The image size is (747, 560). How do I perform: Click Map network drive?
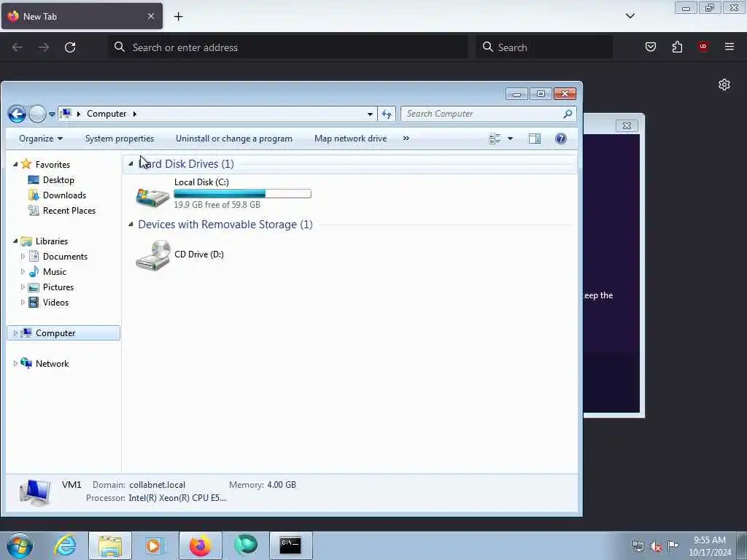351,139
